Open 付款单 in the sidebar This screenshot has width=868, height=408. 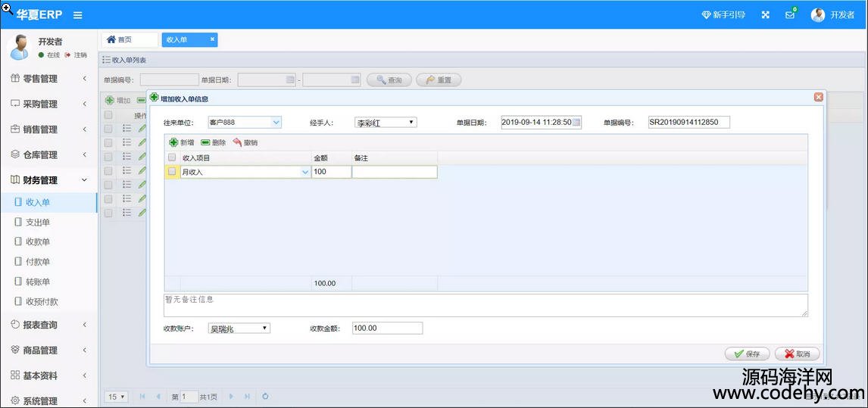click(x=48, y=262)
